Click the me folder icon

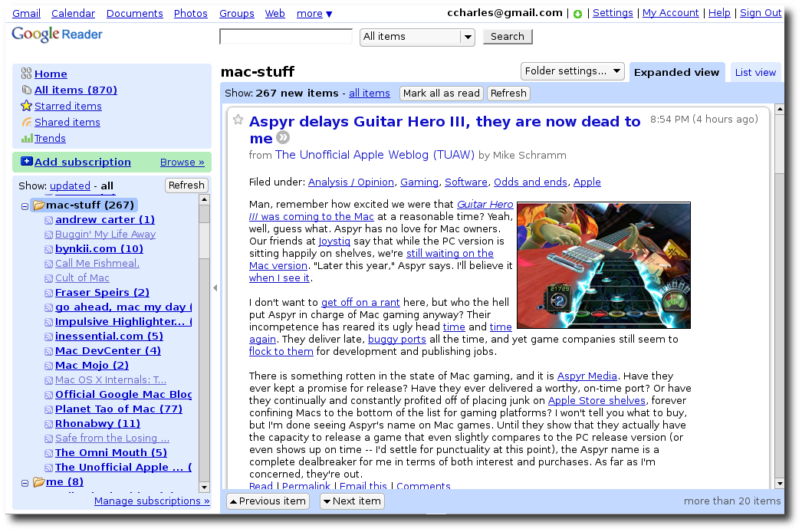pos(39,482)
